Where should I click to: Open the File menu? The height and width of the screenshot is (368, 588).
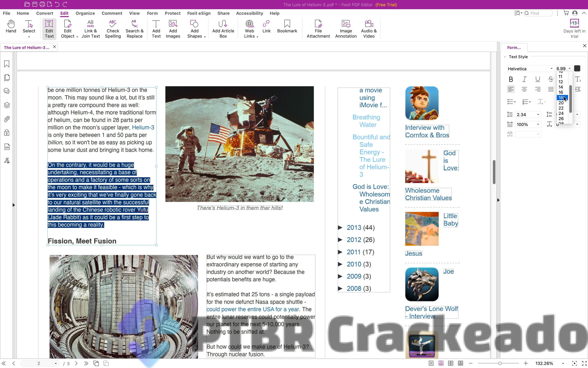pyautogui.click(x=6, y=13)
